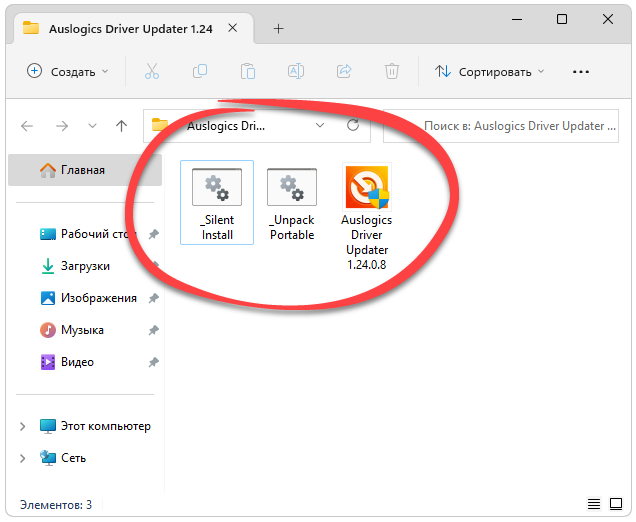The image size is (636, 522).
Task: Minimize the Explorer window
Action: tap(517, 19)
